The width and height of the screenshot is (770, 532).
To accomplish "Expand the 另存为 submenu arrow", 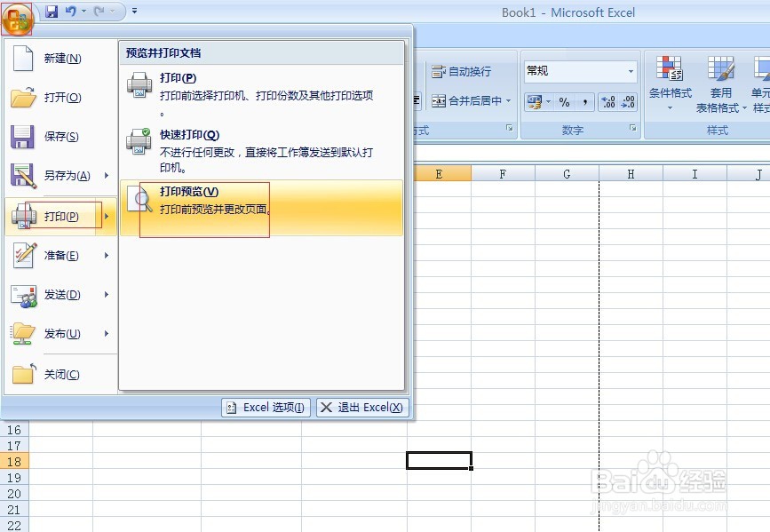I will (107, 175).
